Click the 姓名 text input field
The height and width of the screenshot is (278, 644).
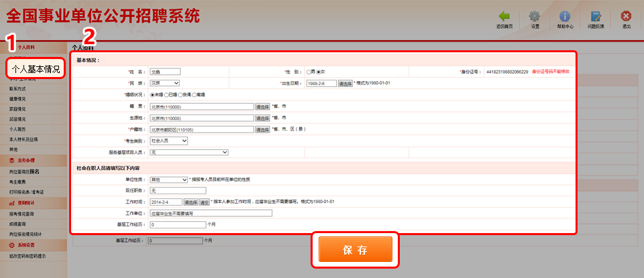coord(165,72)
